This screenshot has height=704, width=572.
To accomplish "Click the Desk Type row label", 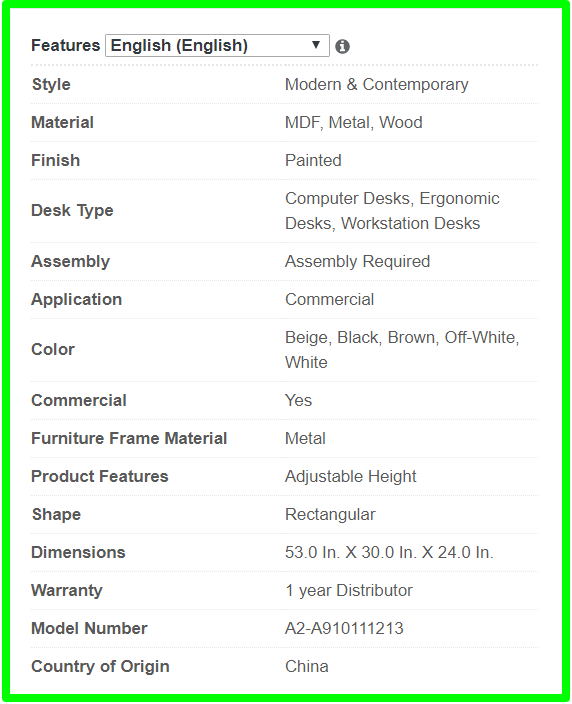I will (72, 210).
